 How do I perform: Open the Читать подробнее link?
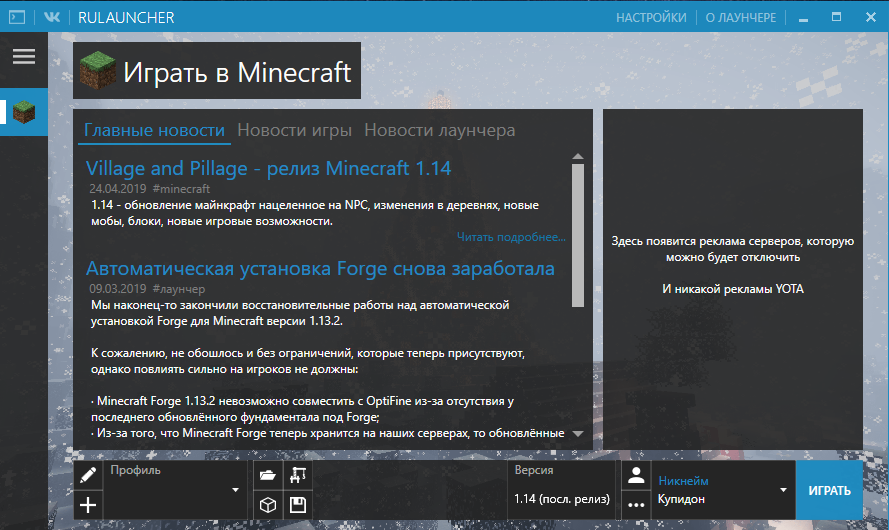pyautogui.click(x=511, y=237)
